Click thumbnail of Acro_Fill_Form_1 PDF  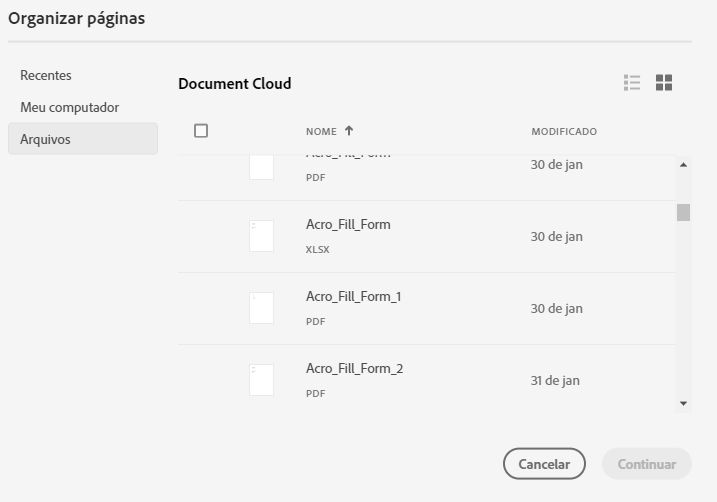coord(262,308)
